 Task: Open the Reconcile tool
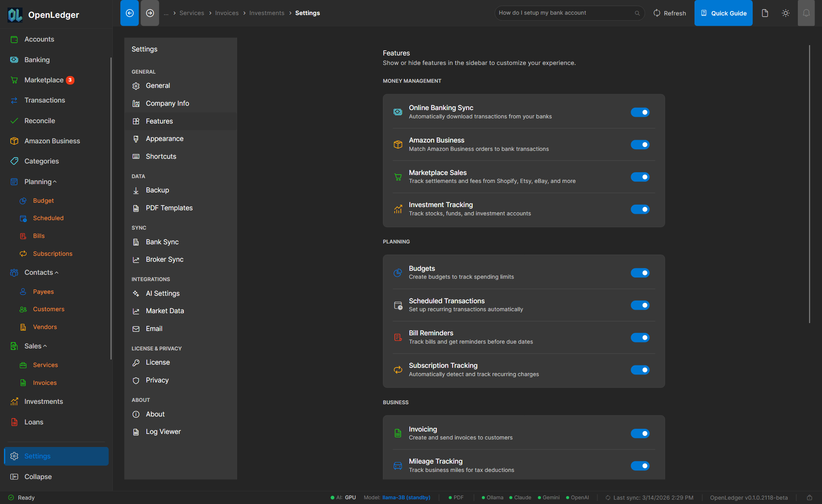pyautogui.click(x=40, y=120)
